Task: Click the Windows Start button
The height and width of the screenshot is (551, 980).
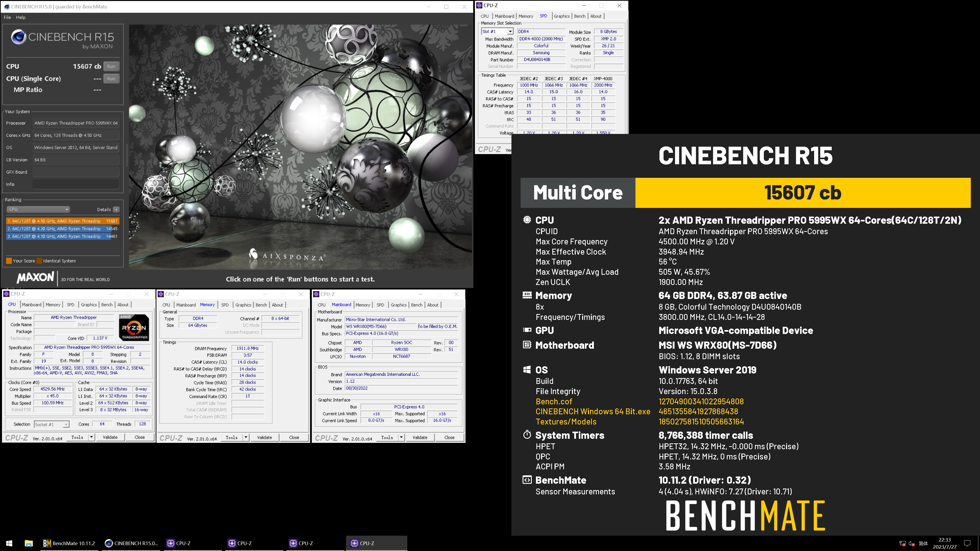Action: tap(9, 543)
